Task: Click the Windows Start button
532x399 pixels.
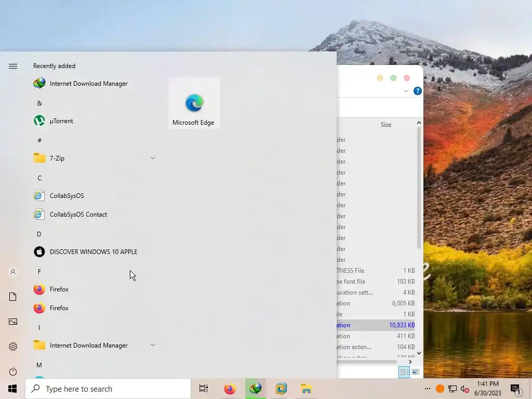Action: tap(12, 389)
